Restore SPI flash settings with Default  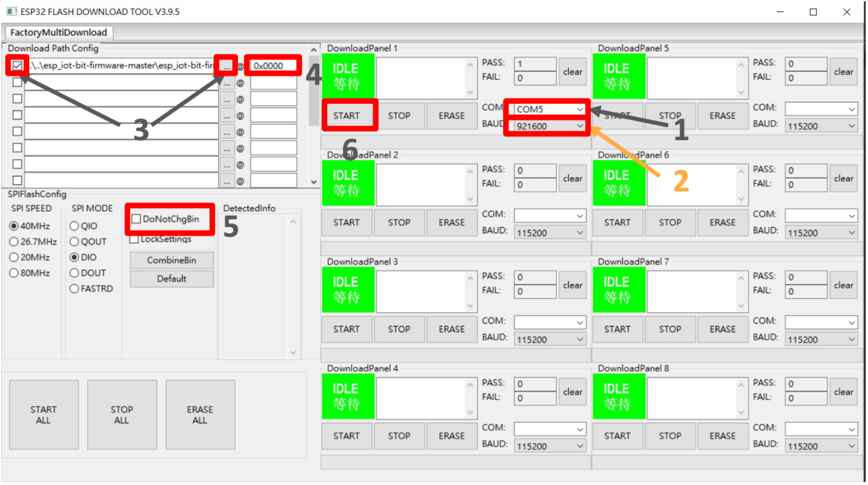[172, 279]
